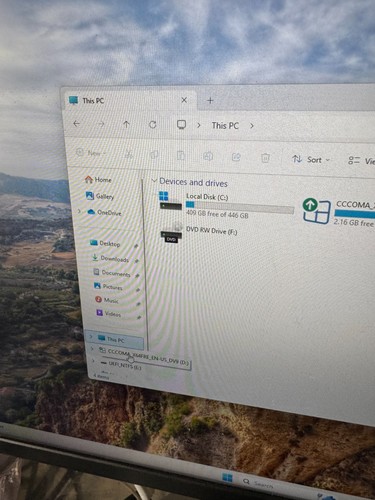Viewport: 375px width, 500px height.
Task: Open Gallery in the sidebar
Action: point(100,196)
